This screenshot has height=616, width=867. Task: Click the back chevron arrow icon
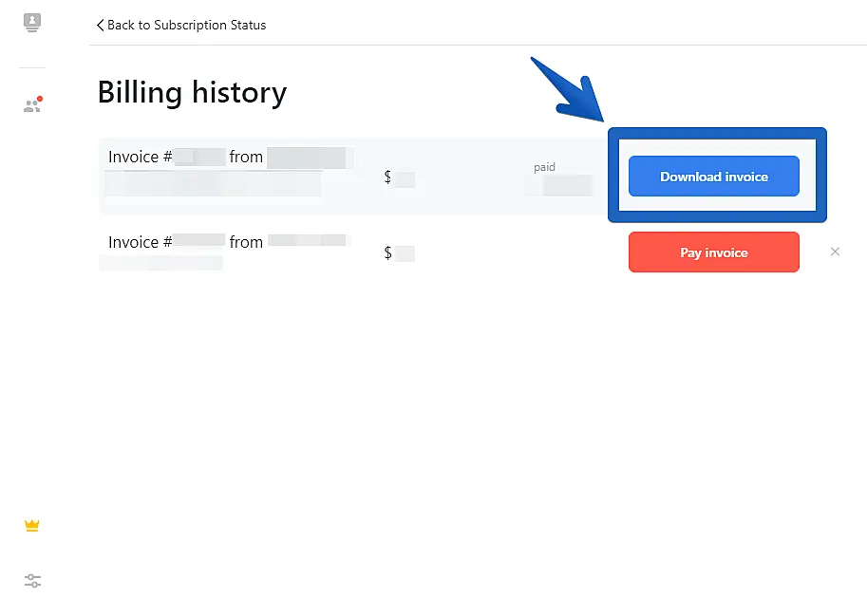[100, 26]
